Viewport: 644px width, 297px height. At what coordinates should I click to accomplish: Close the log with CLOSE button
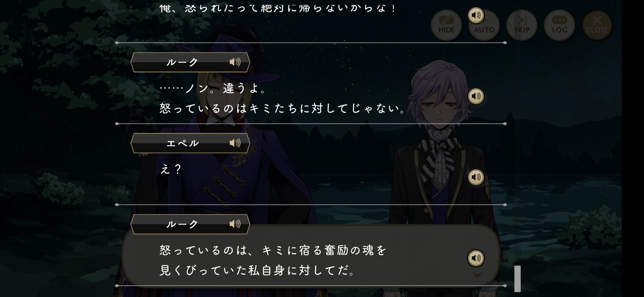tap(597, 25)
